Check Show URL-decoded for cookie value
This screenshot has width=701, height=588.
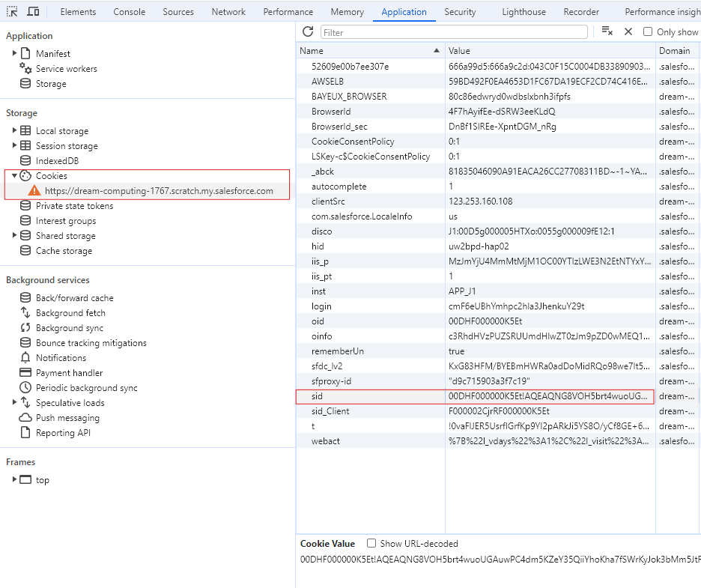pos(371,543)
